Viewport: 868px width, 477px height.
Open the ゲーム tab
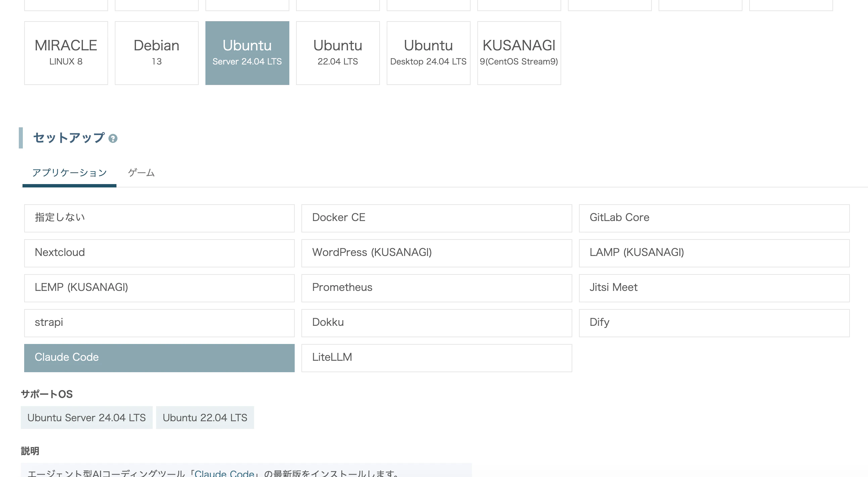(x=141, y=173)
